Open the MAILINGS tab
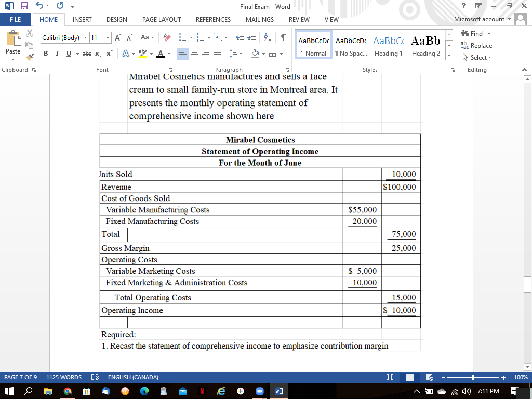 point(259,19)
